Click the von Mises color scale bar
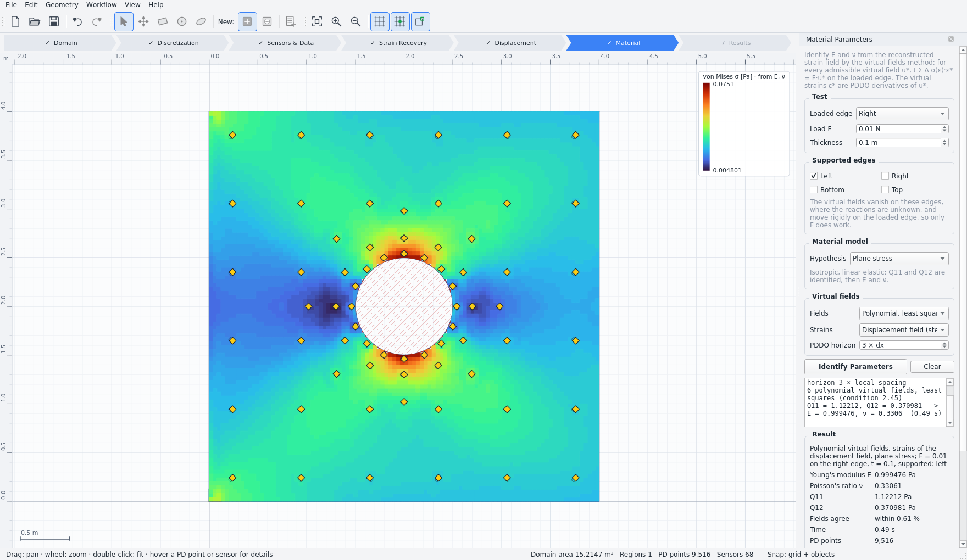This screenshot has width=967, height=560. (707, 127)
